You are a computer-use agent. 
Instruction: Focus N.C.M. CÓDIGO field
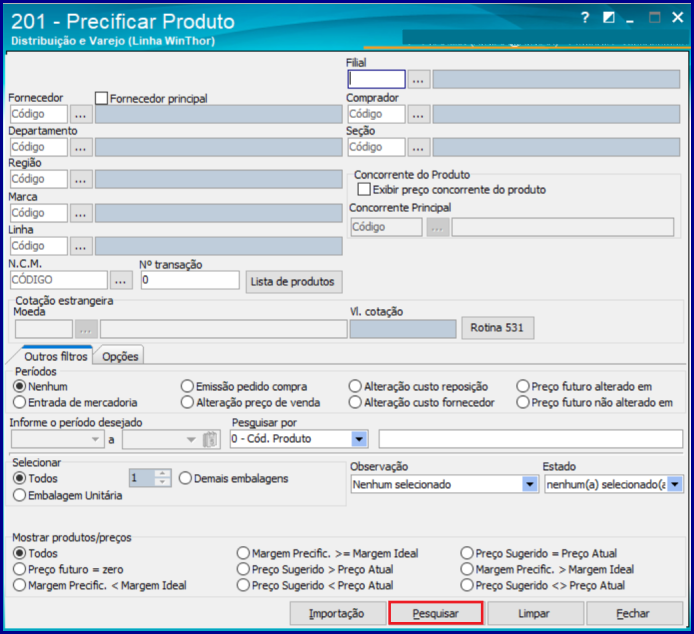tap(58, 280)
